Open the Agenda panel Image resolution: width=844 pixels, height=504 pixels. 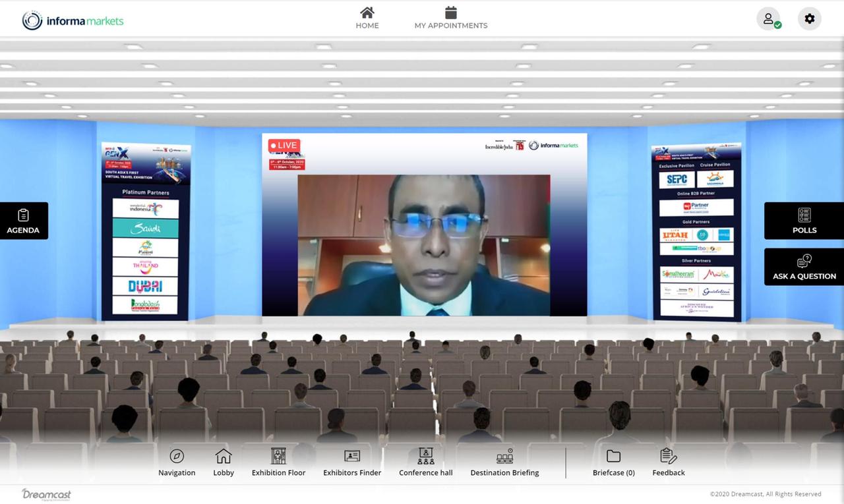pos(24,221)
